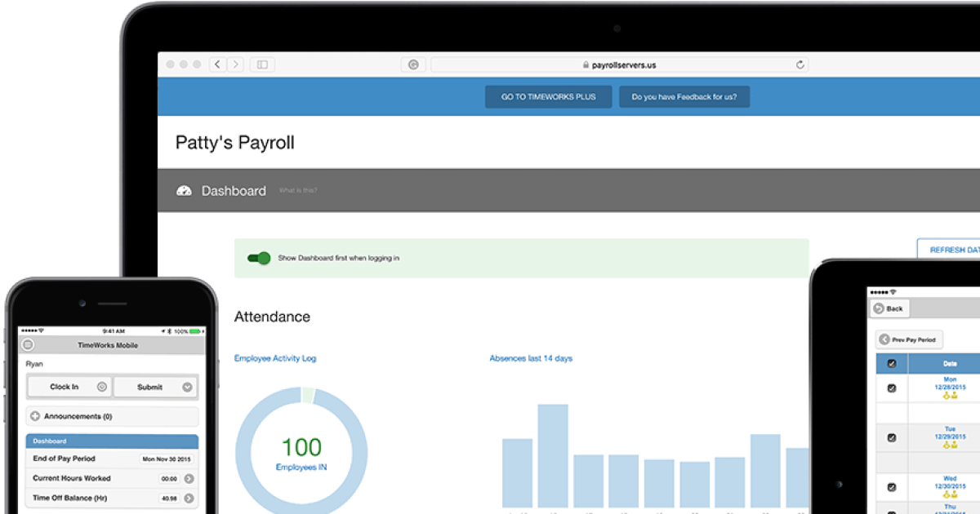Tap the arrow next to Current Hours Worked
This screenshot has width=980, height=514.
click(189, 479)
